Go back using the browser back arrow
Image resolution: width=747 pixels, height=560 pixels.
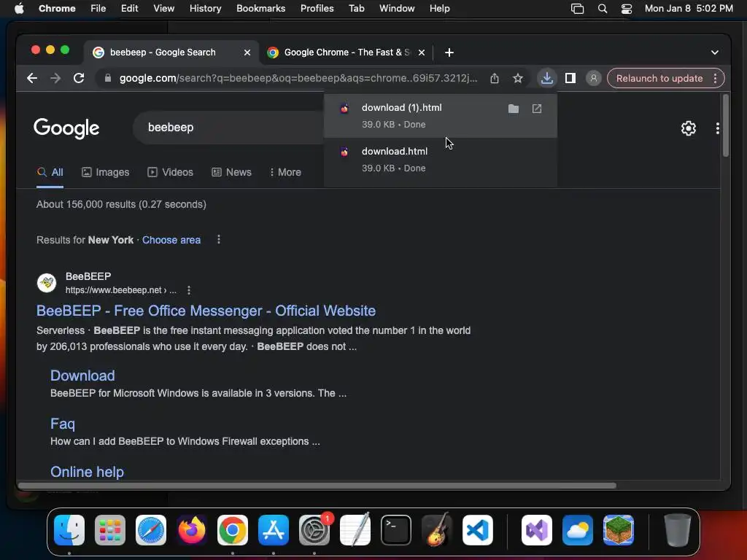(x=32, y=78)
